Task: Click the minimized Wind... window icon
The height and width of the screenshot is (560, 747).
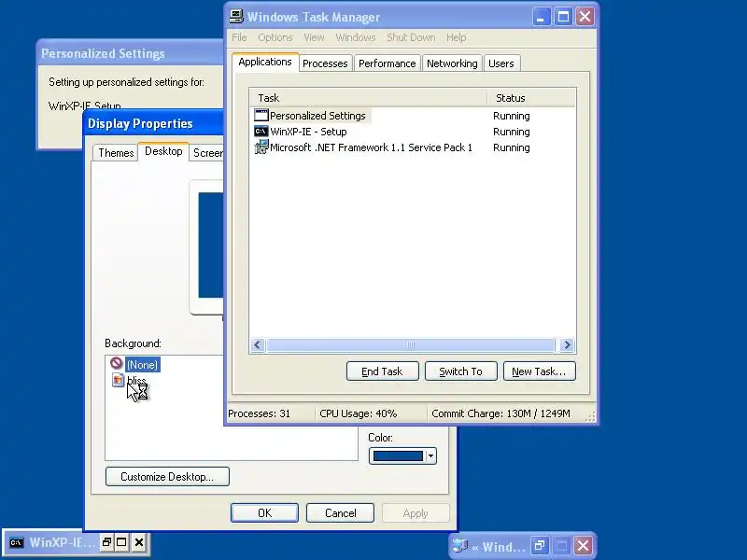Action: (x=460, y=545)
